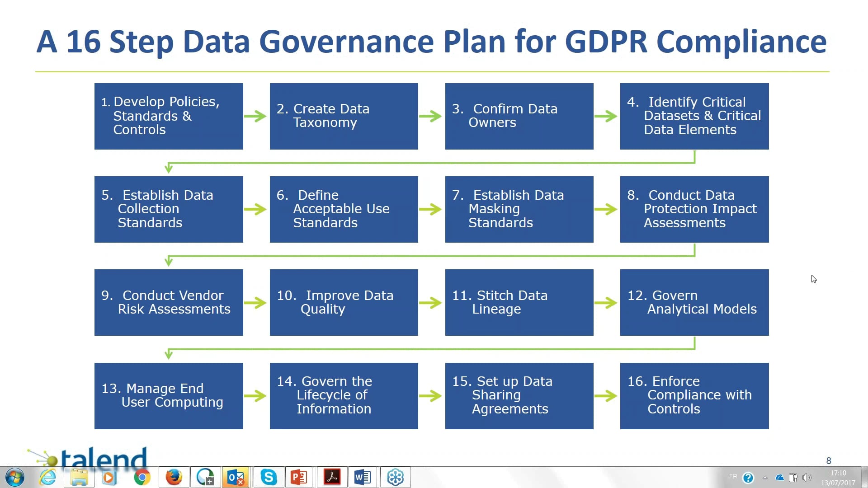Click step 16 Enforce Compliance with Controls
The image size is (868, 488).
(x=694, y=396)
